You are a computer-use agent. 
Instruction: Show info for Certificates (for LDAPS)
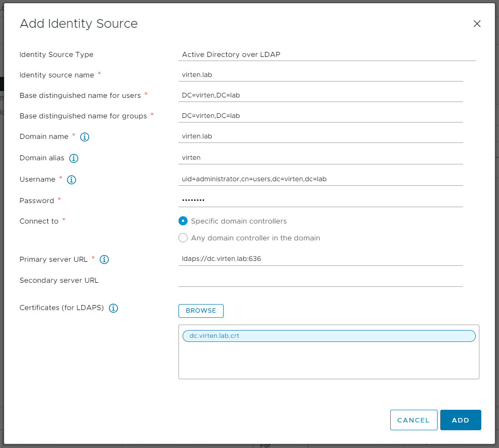113,308
